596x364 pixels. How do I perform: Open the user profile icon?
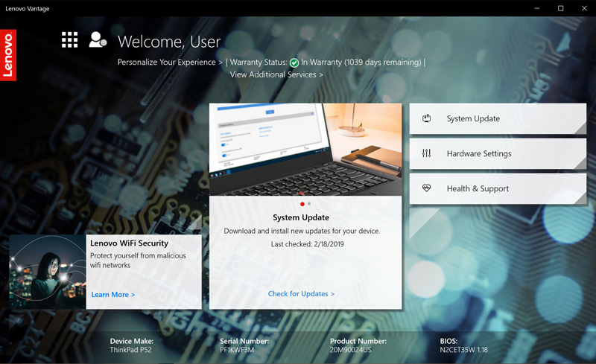[x=98, y=40]
